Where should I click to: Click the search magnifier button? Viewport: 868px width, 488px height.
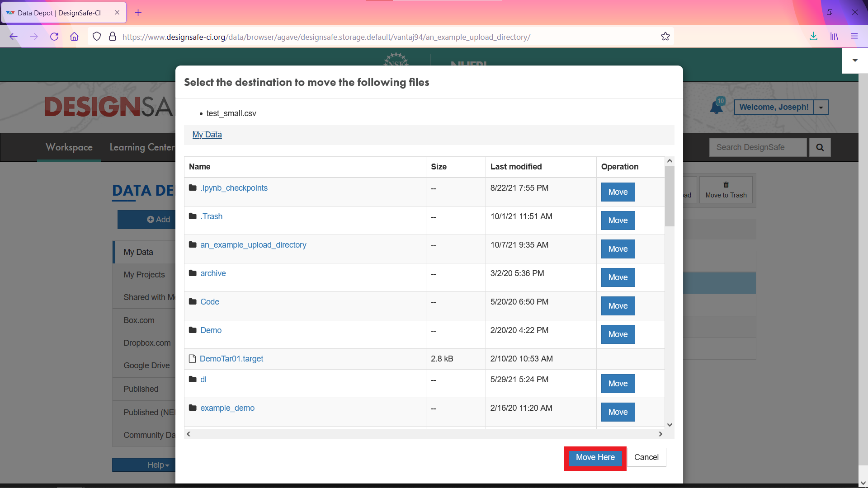pyautogui.click(x=820, y=147)
